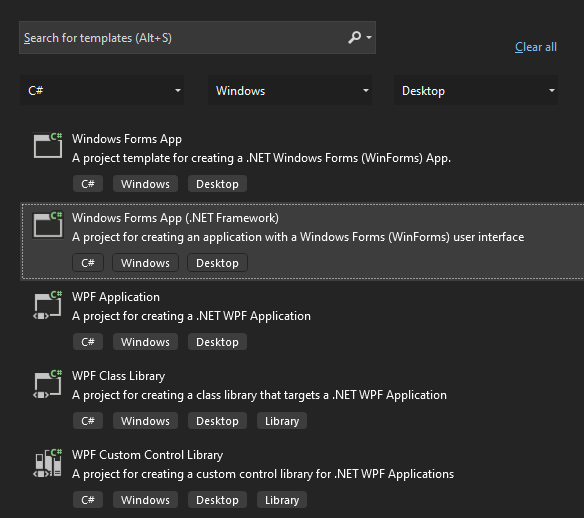Click the Windows tag under WPF Application

(x=145, y=342)
